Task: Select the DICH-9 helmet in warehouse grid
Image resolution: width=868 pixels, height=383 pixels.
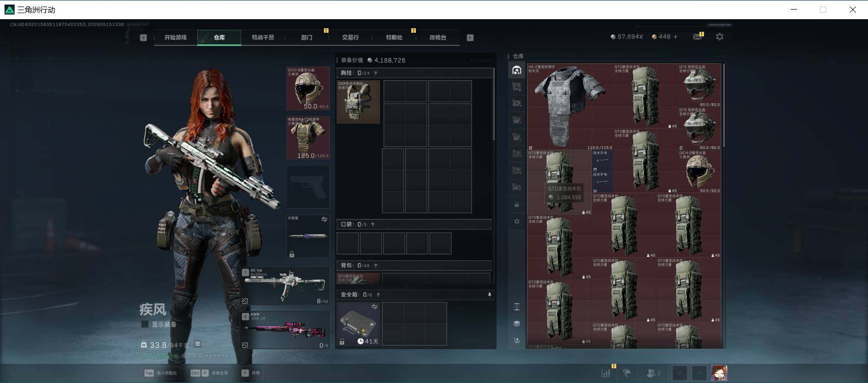Action: 699,172
